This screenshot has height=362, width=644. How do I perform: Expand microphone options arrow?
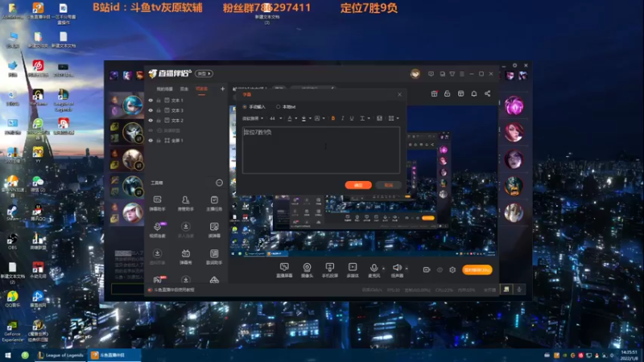384,269
